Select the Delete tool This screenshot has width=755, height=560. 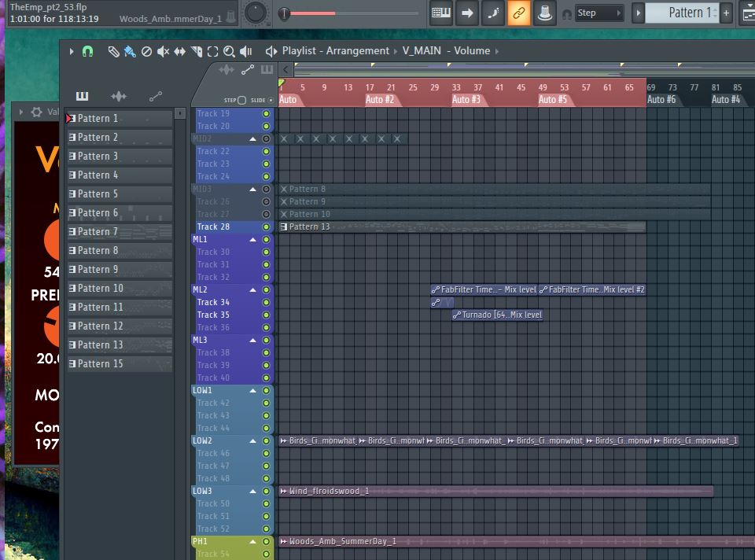click(x=146, y=52)
